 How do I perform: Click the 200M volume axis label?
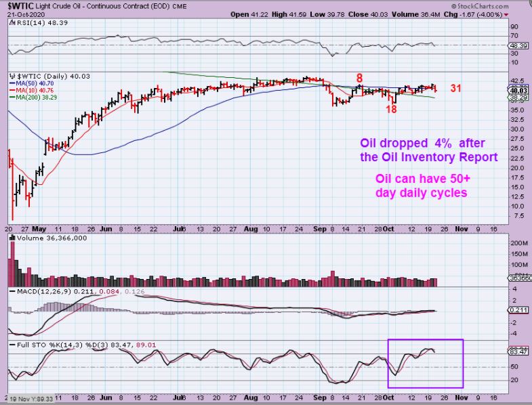click(518, 243)
